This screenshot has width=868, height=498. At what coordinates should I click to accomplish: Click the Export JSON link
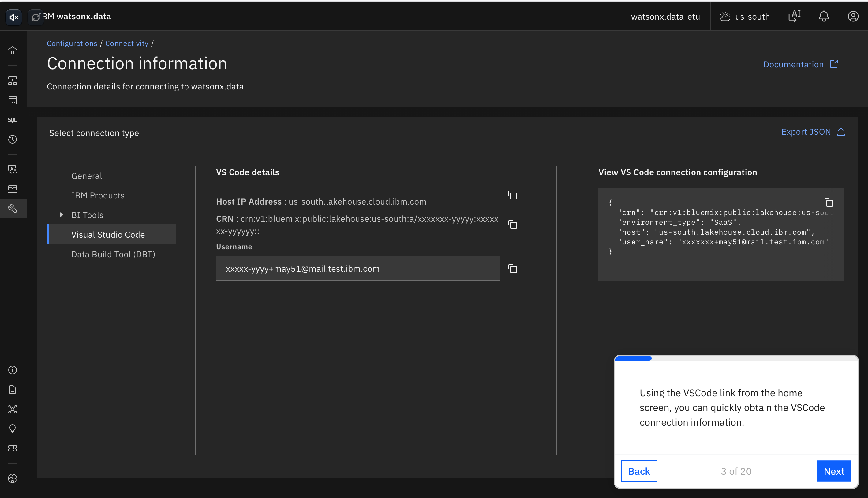[806, 132]
